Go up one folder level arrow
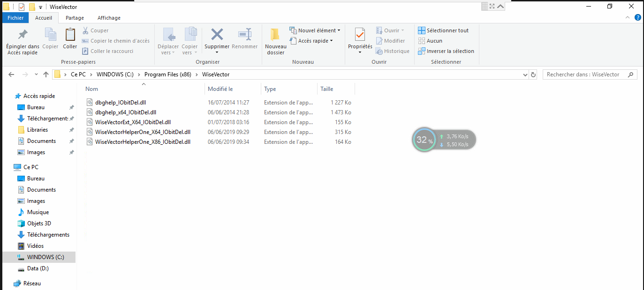The width and height of the screenshot is (644, 290). point(46,74)
